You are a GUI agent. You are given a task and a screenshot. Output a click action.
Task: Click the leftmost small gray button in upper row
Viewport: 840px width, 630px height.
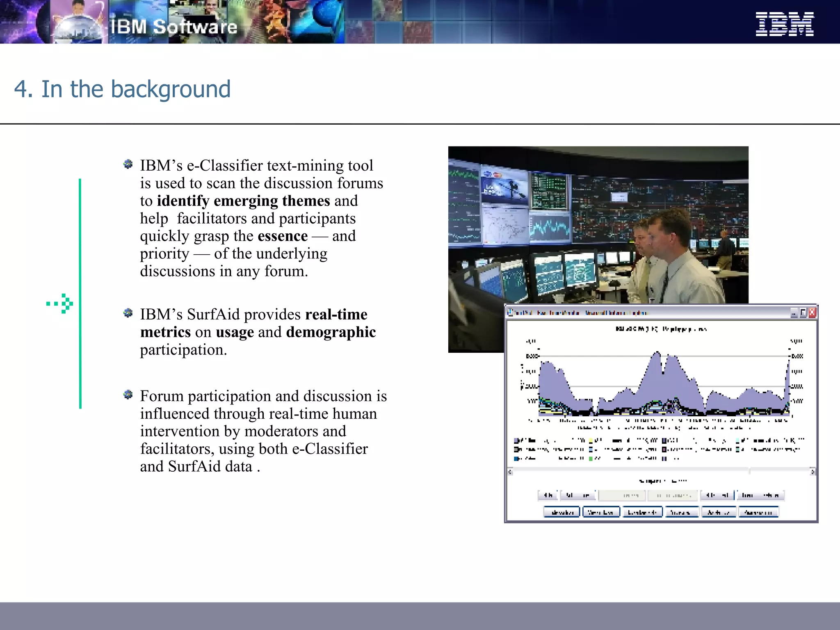pos(548,495)
